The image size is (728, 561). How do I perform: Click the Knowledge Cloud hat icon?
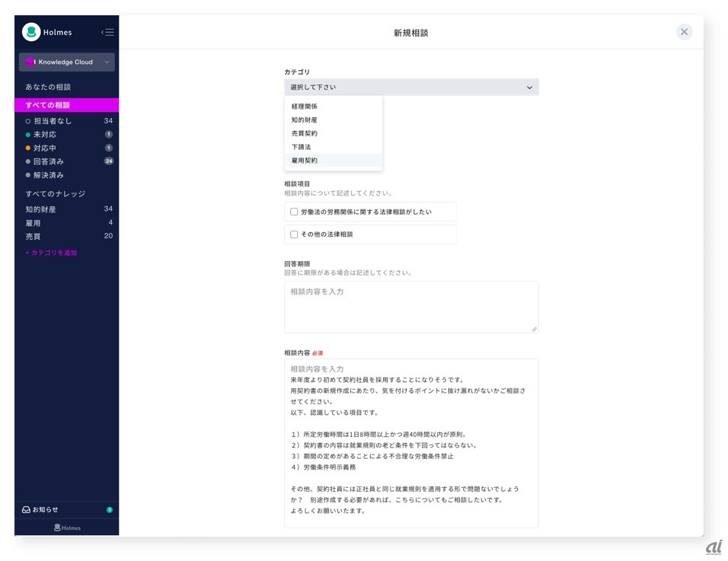[30, 62]
